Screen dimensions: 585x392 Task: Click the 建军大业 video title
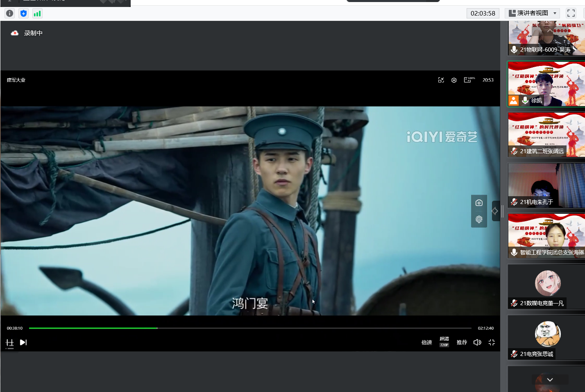[x=16, y=80]
